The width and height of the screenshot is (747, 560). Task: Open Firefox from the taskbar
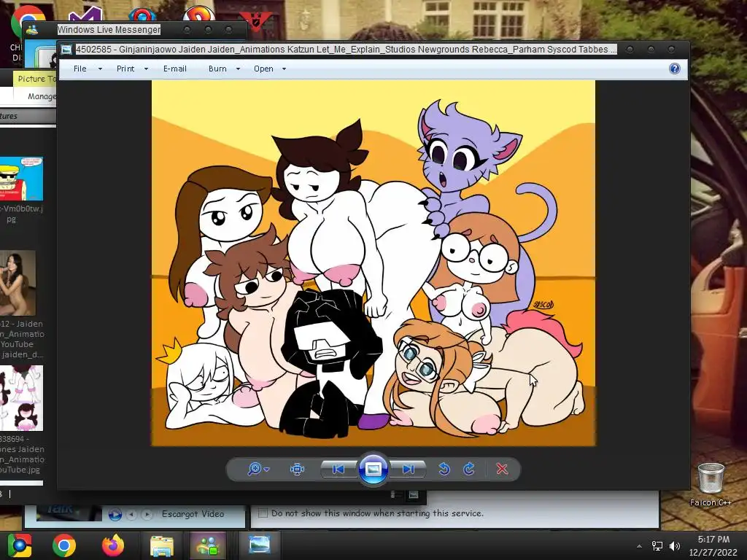point(113,545)
